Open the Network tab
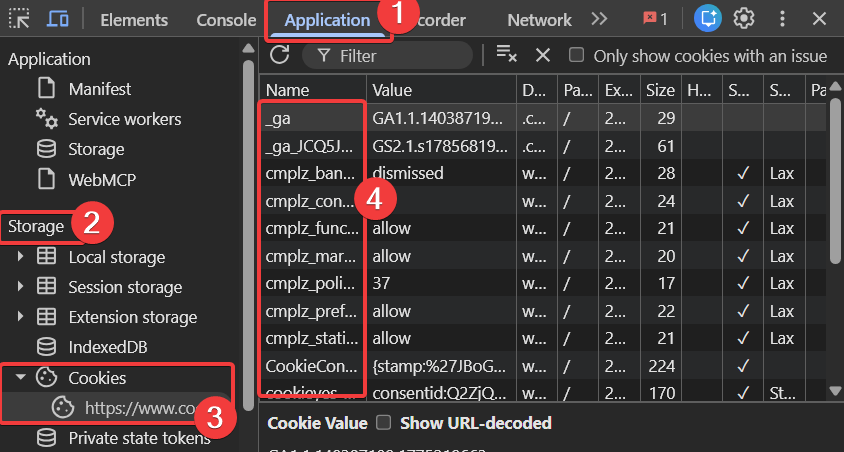The height and width of the screenshot is (452, 844). (x=539, y=20)
